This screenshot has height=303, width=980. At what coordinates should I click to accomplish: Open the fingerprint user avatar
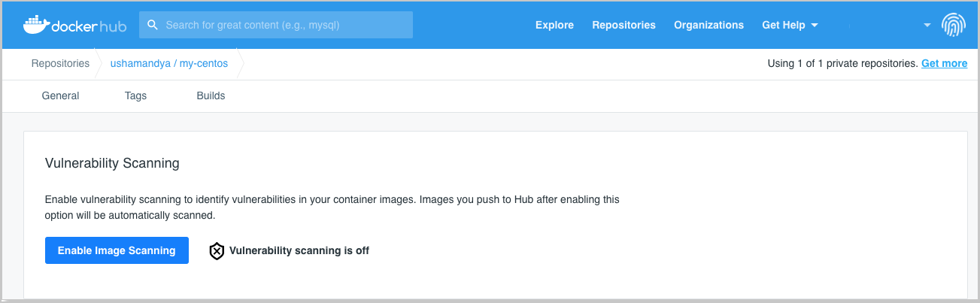tap(954, 25)
